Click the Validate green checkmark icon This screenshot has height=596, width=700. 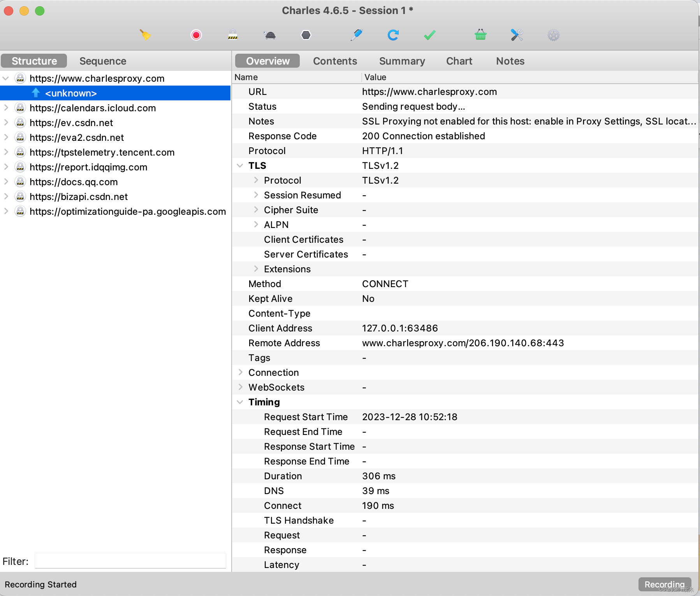[x=430, y=35]
